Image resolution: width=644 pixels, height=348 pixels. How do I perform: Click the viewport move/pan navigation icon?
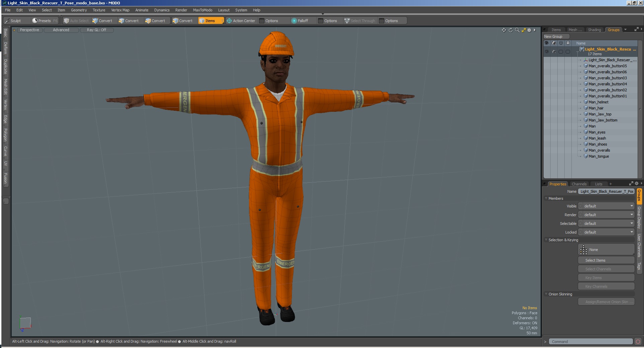(504, 30)
